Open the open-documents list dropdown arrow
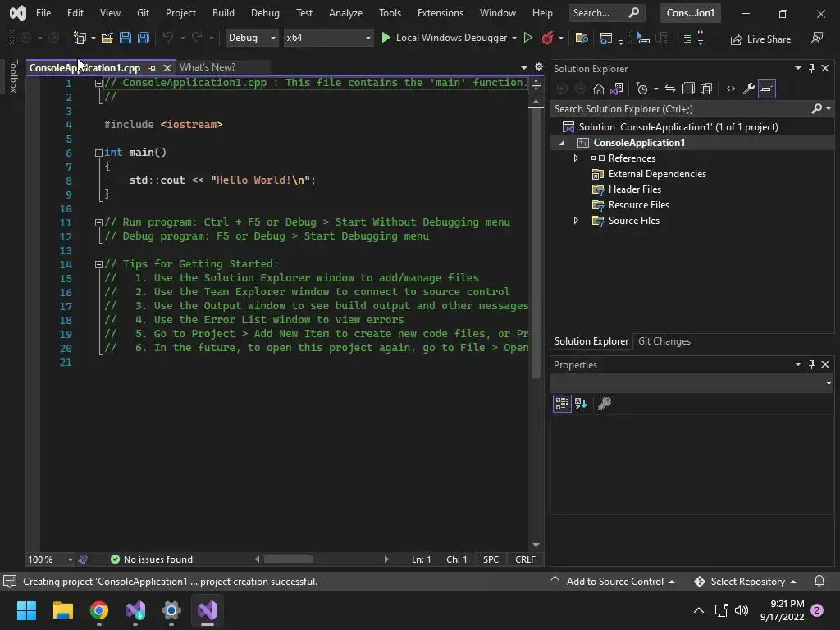The width and height of the screenshot is (840, 630). 524,67
